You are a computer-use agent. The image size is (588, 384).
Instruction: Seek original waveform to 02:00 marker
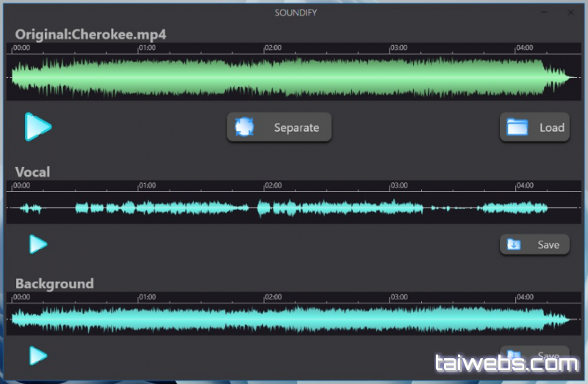tap(273, 48)
